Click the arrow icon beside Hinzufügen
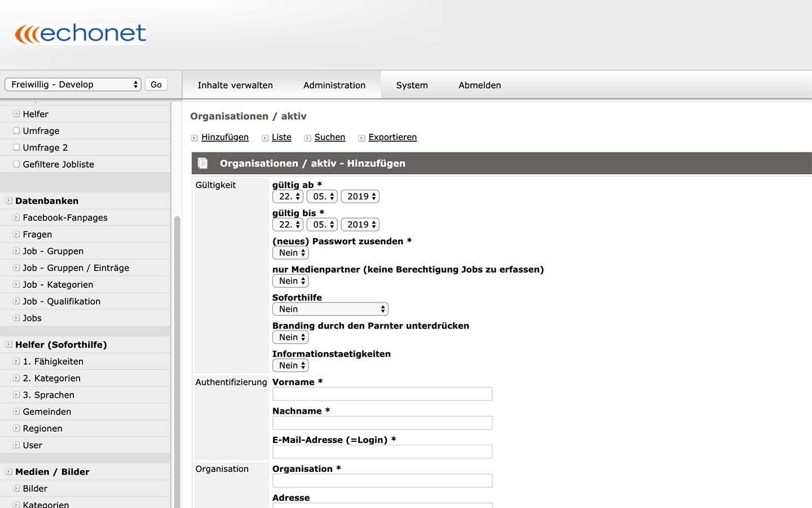This screenshot has width=812, height=508. [x=195, y=138]
